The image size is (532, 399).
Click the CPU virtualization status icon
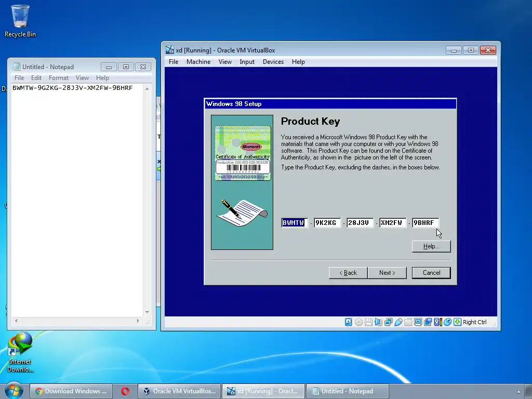[437, 322]
